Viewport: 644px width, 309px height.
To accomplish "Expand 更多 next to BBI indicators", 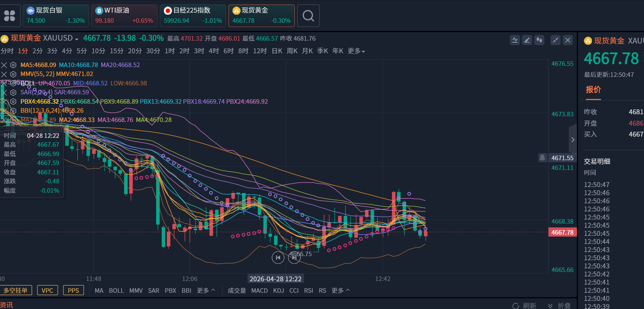I will (x=206, y=290).
